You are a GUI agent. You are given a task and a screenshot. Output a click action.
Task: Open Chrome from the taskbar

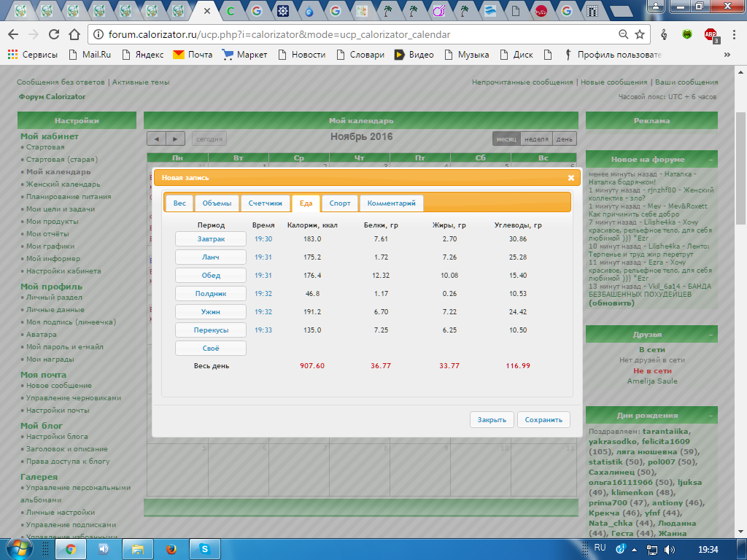coord(71,550)
